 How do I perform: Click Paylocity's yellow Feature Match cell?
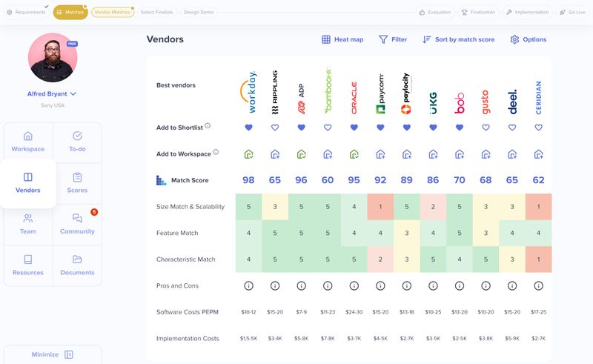[x=406, y=233]
